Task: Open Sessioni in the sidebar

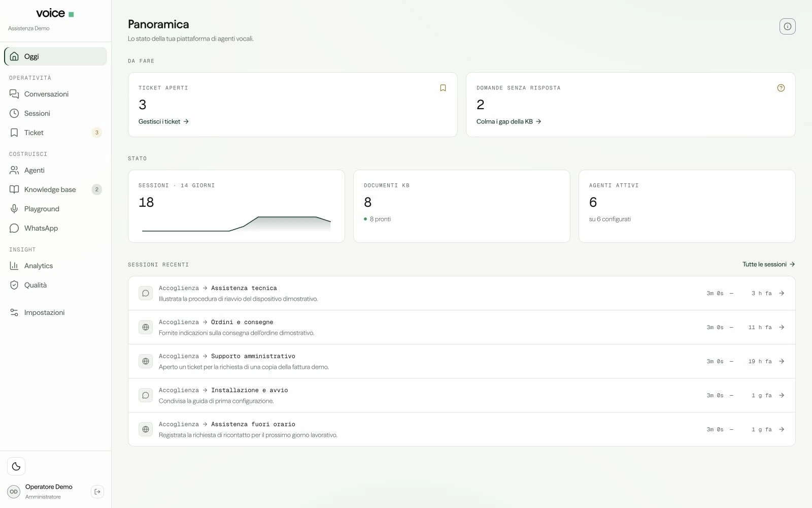Action: [56, 113]
